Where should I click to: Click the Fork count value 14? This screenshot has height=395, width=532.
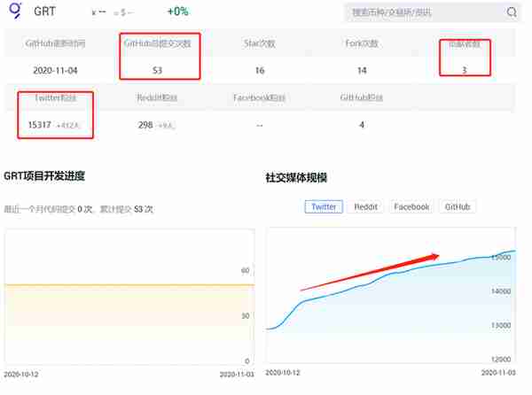tap(362, 71)
